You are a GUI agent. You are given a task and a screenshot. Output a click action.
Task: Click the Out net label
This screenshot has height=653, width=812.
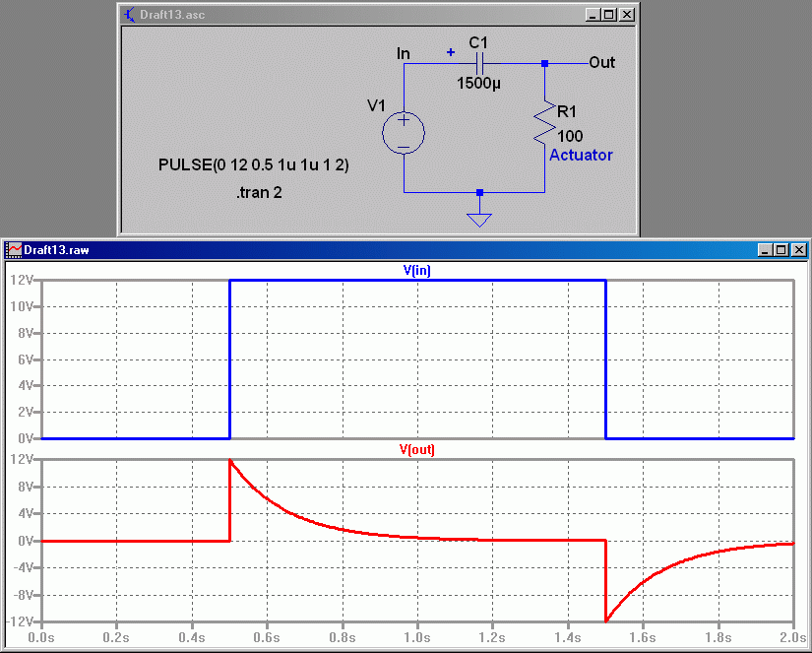[x=601, y=62]
